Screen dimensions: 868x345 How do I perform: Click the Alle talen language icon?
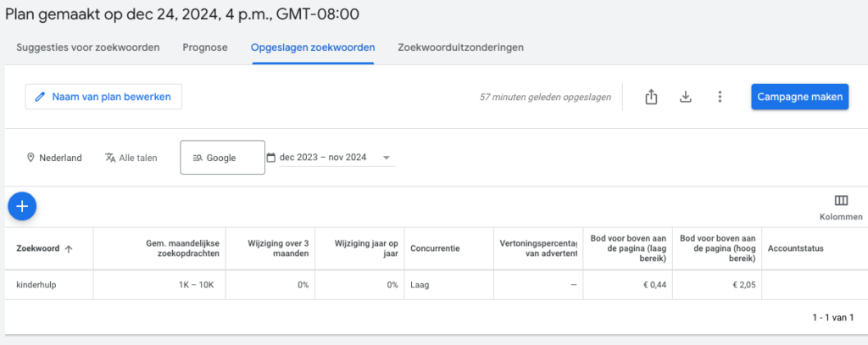(110, 158)
